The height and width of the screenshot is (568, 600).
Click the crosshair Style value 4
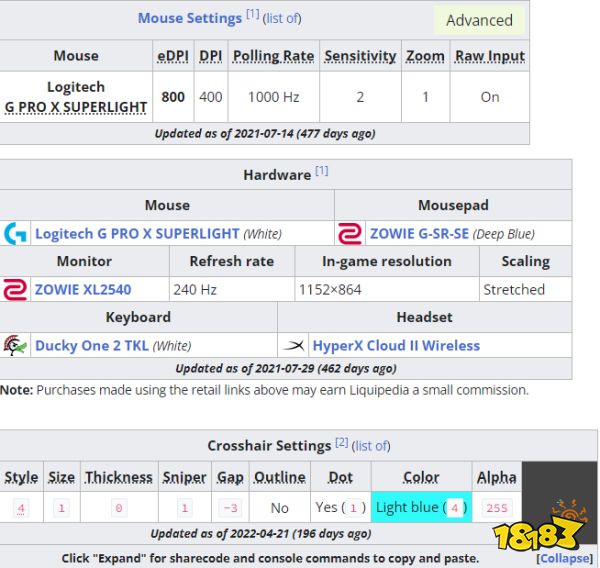point(21,508)
